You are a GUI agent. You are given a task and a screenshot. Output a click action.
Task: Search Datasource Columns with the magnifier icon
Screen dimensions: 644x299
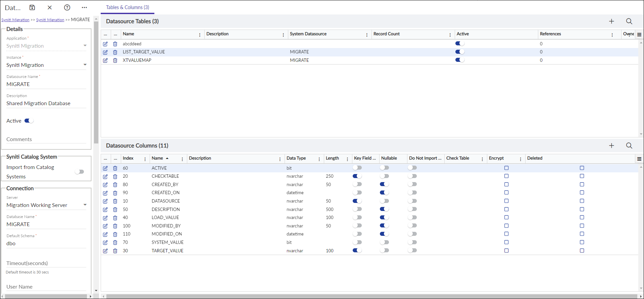(x=629, y=145)
